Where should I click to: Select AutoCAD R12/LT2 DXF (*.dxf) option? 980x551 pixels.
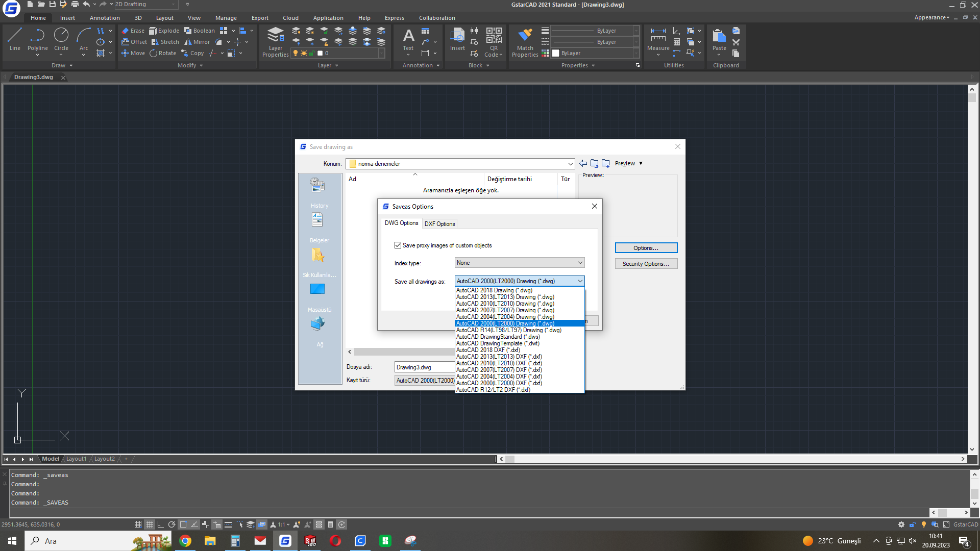520,390
